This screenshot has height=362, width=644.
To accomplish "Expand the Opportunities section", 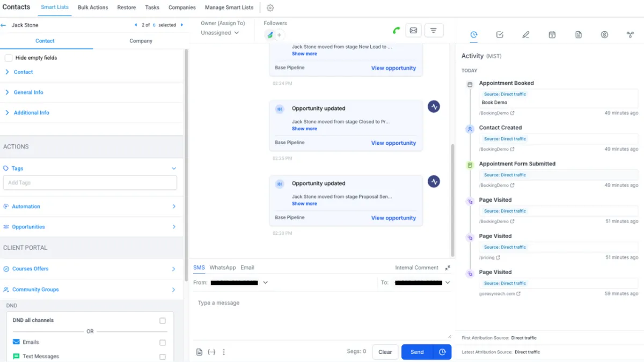I will 28,227.
